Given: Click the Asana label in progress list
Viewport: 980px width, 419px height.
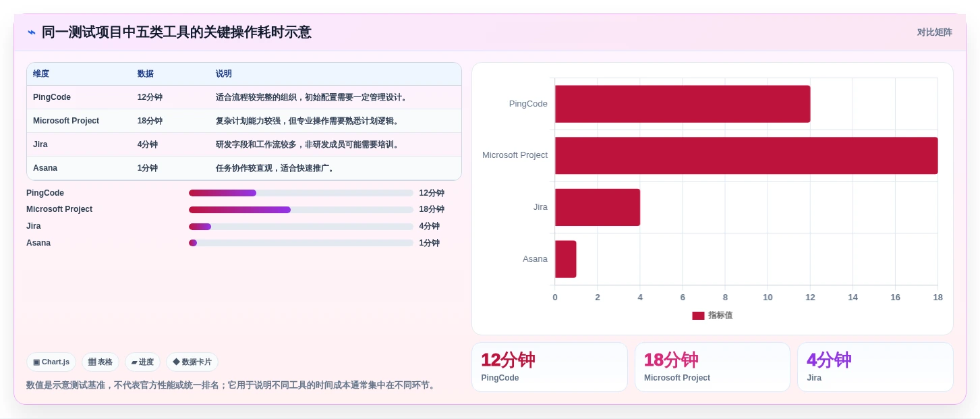Looking at the screenshot, I should [38, 243].
